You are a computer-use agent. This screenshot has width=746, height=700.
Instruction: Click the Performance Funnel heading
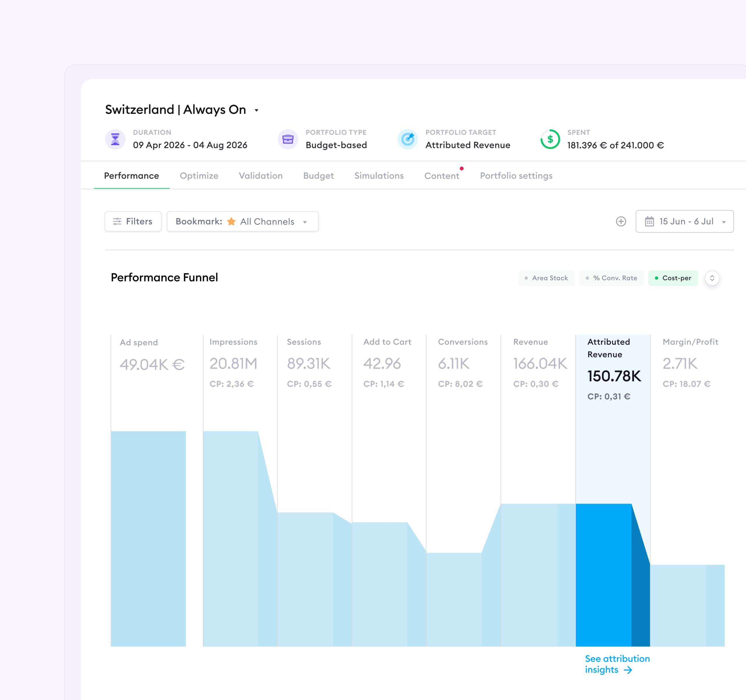pyautogui.click(x=164, y=278)
